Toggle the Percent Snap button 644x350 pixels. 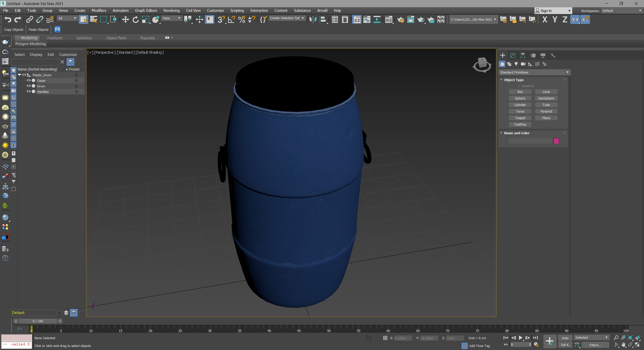(242, 20)
